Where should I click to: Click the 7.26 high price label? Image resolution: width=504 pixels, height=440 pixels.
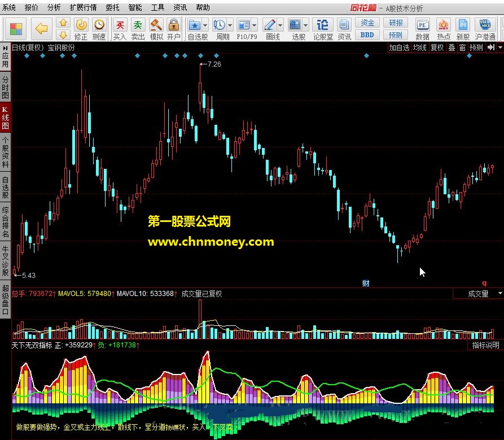pos(214,64)
